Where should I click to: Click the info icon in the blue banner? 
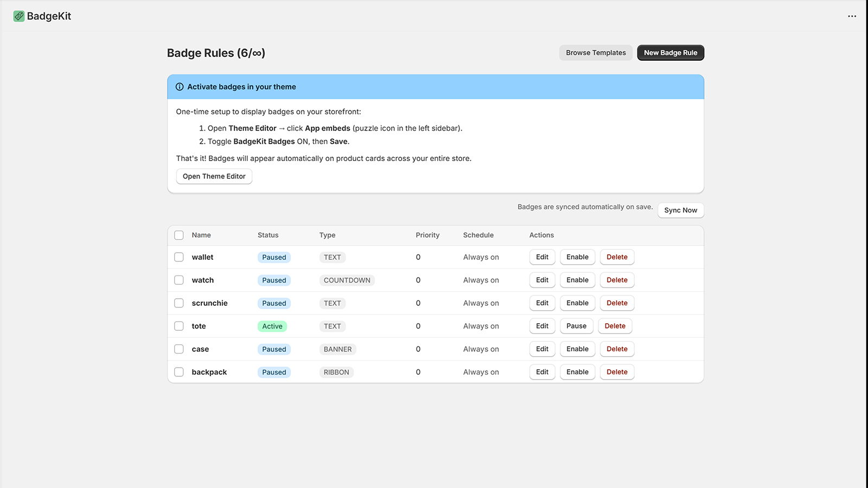coord(180,87)
